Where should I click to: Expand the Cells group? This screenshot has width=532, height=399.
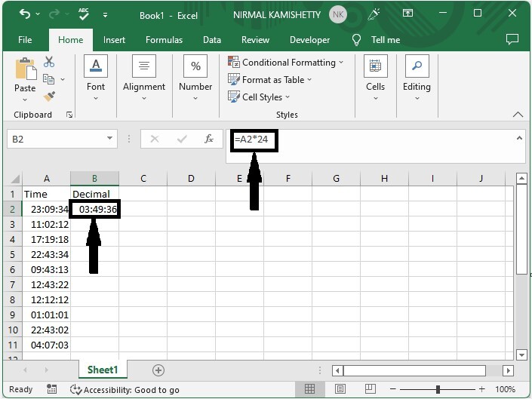click(x=375, y=78)
